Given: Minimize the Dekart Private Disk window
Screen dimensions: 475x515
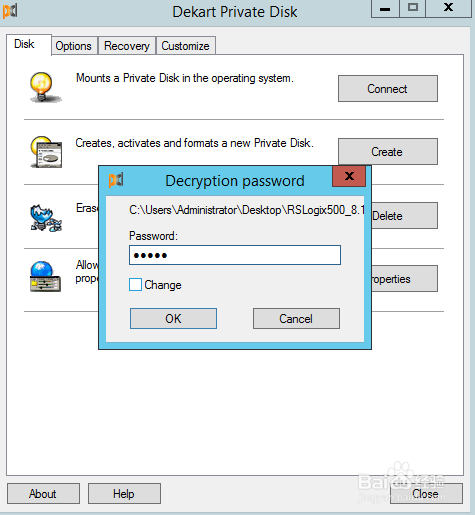Looking at the screenshot, I should [385, 8].
